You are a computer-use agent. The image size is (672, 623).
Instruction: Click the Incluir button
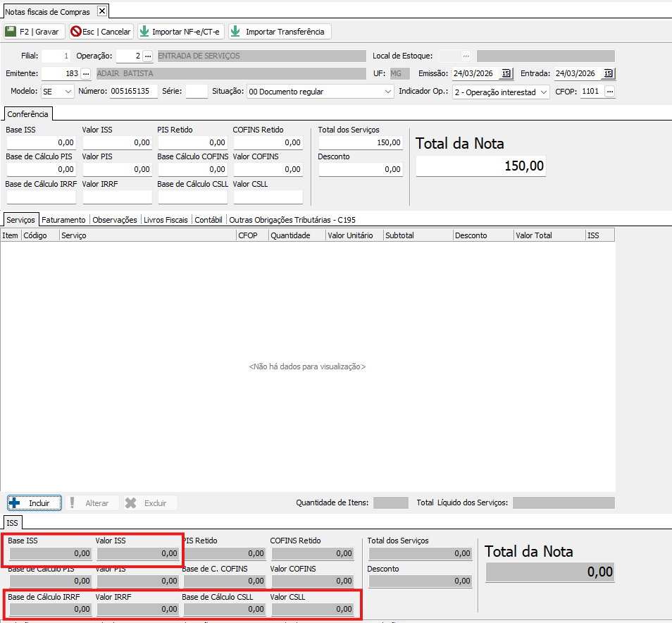(34, 503)
